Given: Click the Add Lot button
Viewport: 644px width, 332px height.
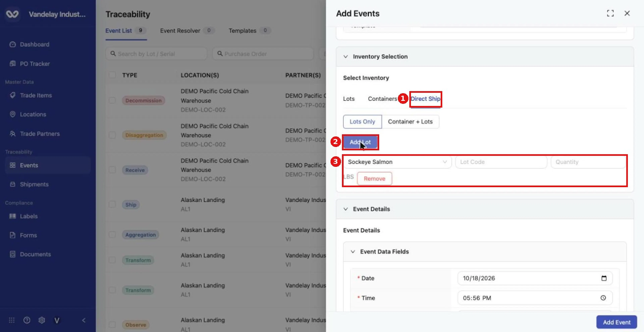Looking at the screenshot, I should click(x=360, y=142).
